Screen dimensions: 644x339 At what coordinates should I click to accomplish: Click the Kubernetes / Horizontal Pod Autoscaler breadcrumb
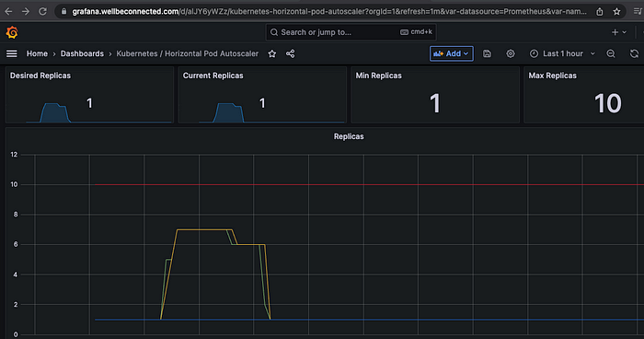click(188, 53)
